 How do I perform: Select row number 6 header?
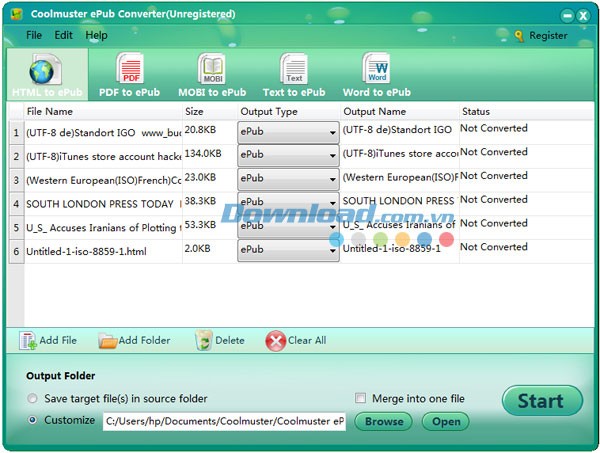pyautogui.click(x=16, y=251)
